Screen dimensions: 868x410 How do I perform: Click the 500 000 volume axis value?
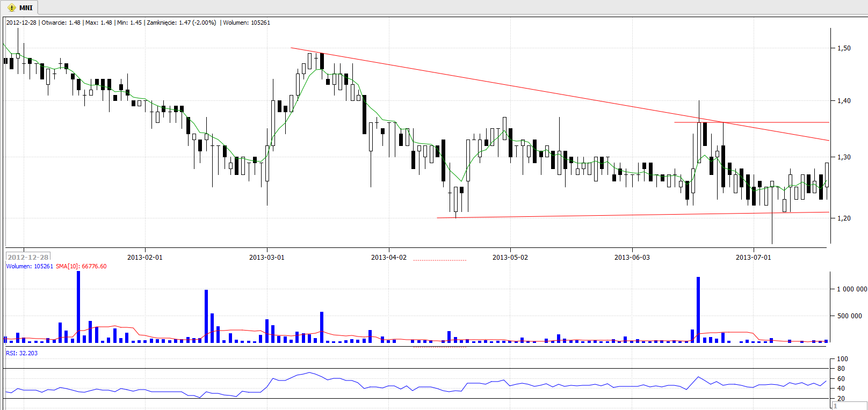pos(849,316)
